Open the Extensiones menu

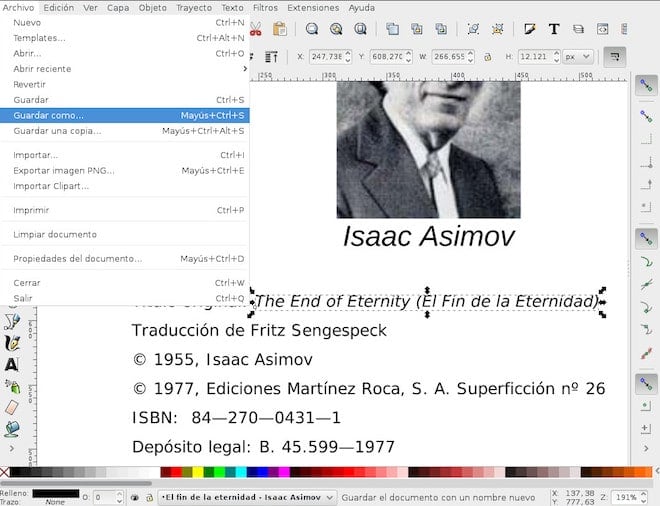tap(313, 8)
